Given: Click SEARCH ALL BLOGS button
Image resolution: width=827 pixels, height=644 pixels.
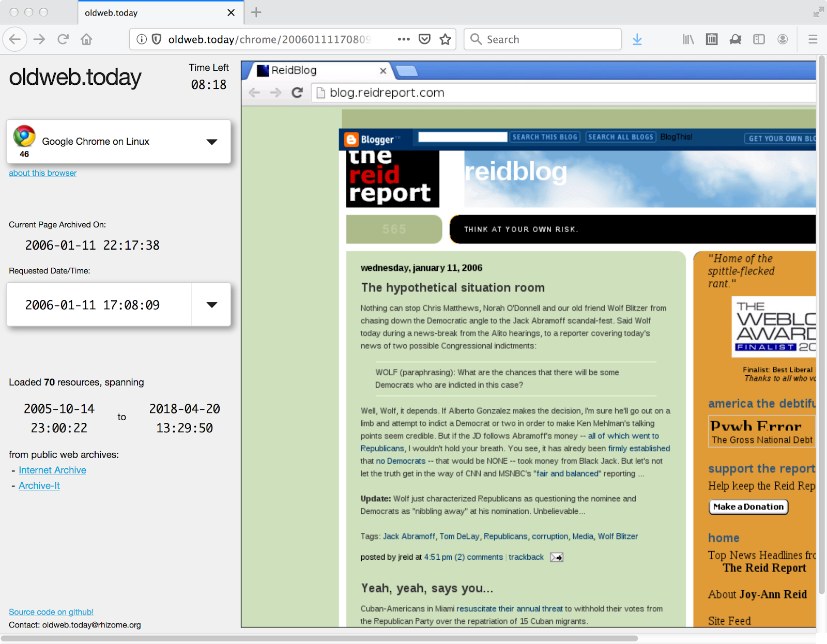Looking at the screenshot, I should 620,137.
